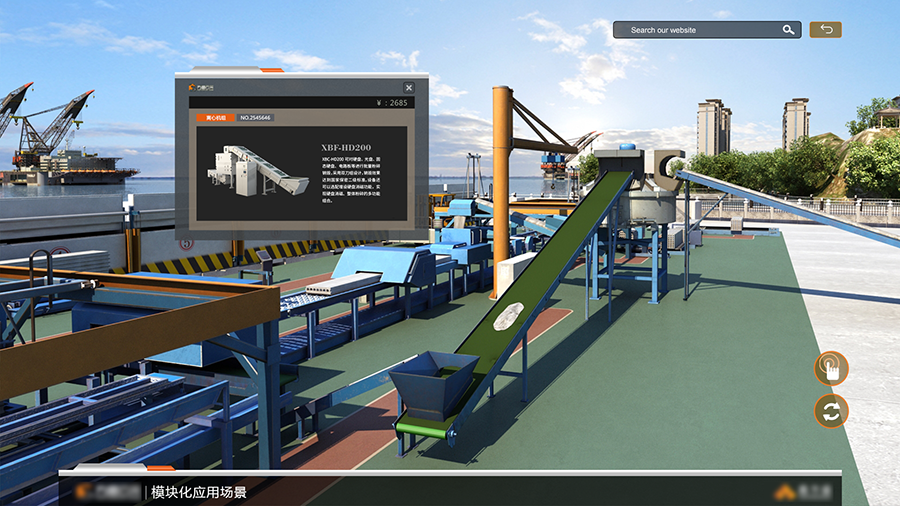Activate the hand touch interaction icon
This screenshot has height=506, width=900.
click(831, 368)
